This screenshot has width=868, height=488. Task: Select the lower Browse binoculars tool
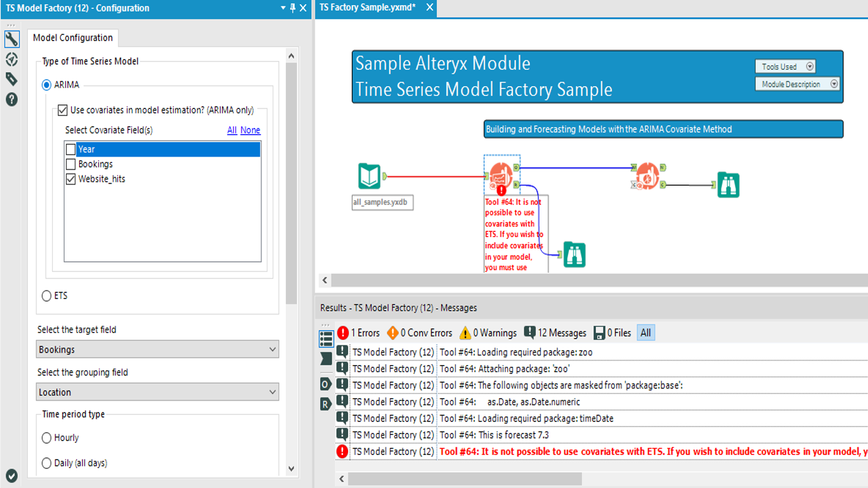pyautogui.click(x=574, y=255)
